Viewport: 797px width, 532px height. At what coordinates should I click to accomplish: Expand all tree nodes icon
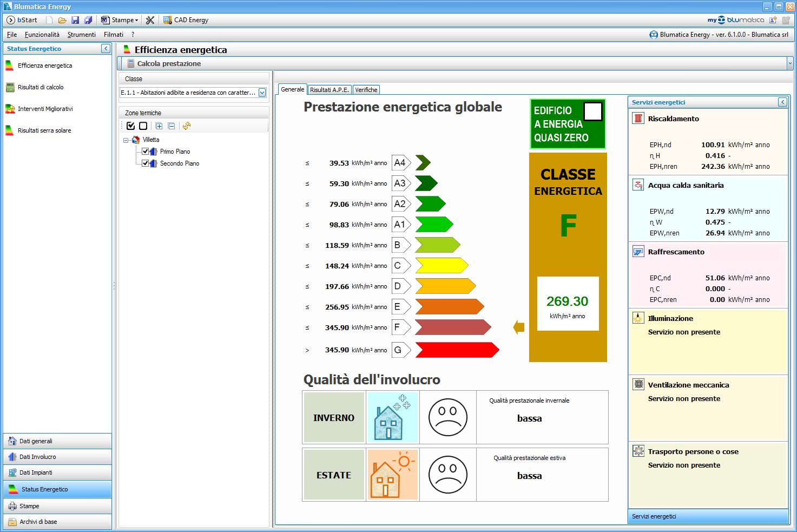(159, 126)
